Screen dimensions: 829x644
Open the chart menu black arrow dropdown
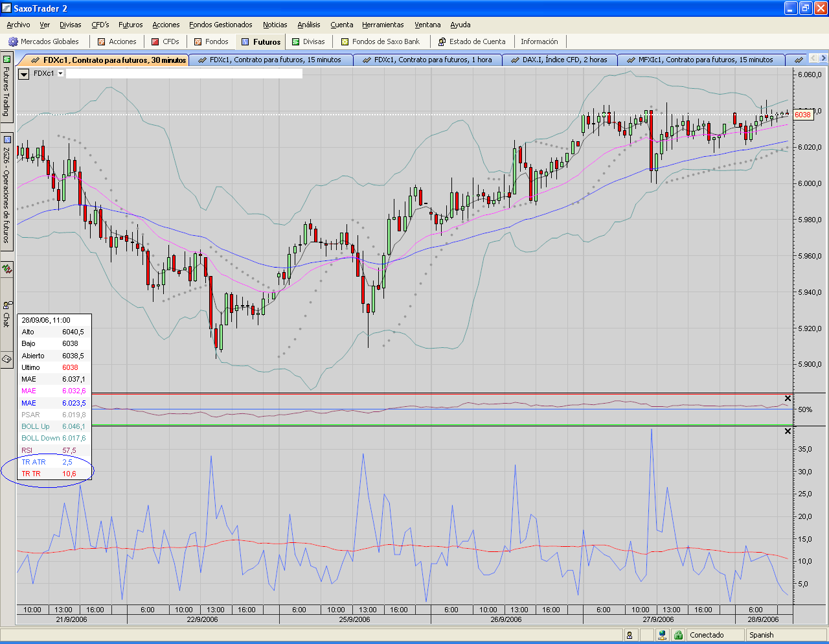(24, 74)
